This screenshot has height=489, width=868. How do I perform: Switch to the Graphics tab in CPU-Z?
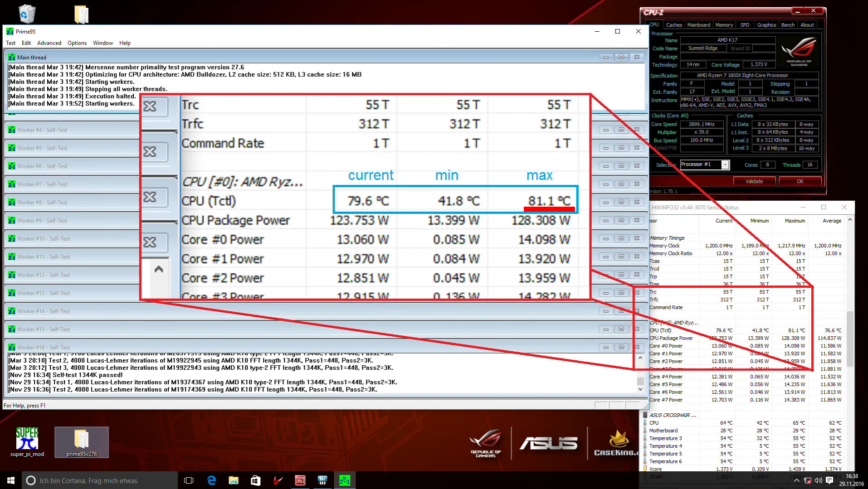tap(766, 25)
